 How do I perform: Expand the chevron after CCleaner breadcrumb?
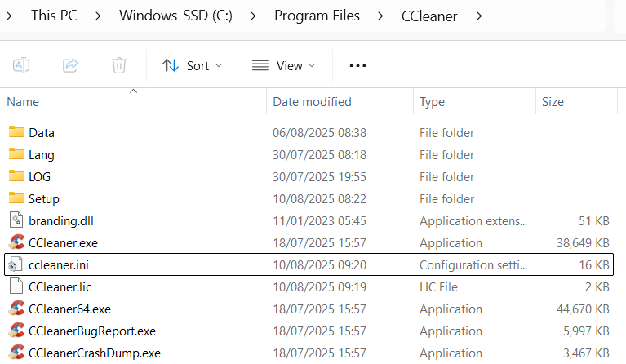coord(478,16)
